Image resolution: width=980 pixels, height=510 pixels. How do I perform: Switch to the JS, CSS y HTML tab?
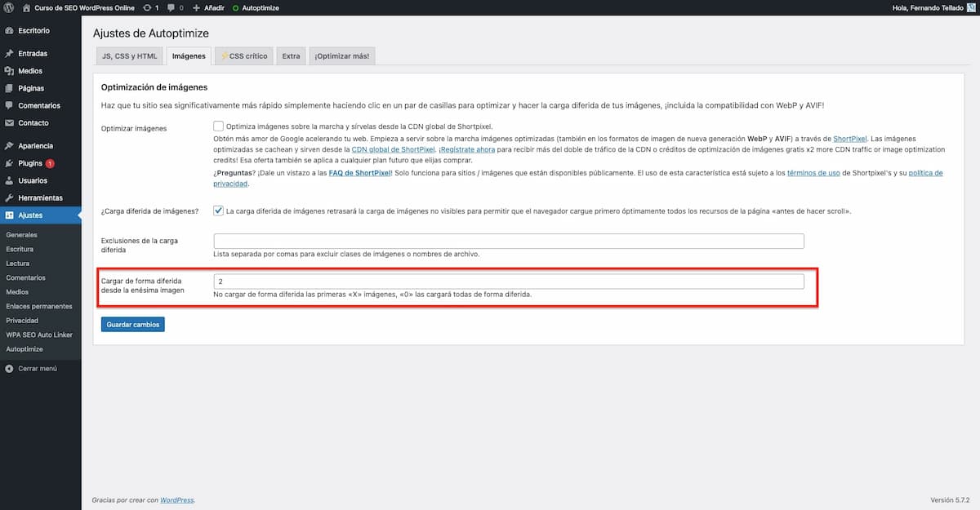coord(130,56)
